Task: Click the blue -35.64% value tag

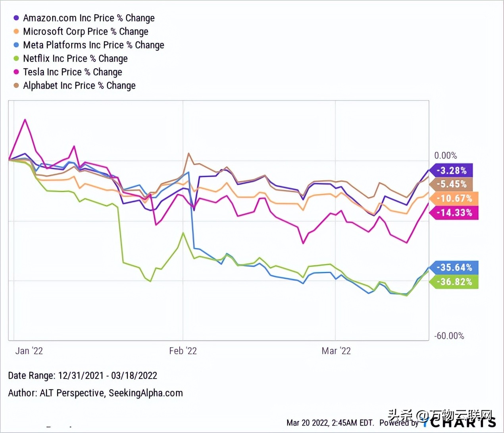Action: coord(454,267)
